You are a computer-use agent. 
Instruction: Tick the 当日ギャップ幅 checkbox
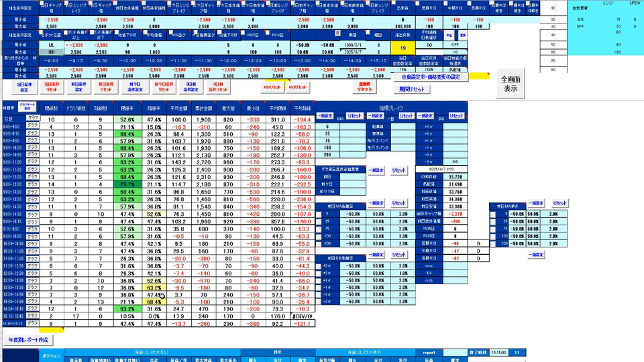click(42, 4)
